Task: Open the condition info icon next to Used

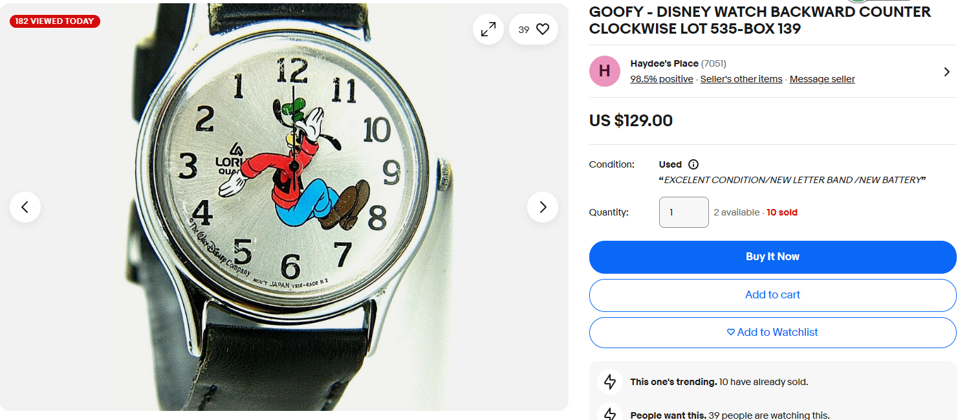Action: pos(693,164)
